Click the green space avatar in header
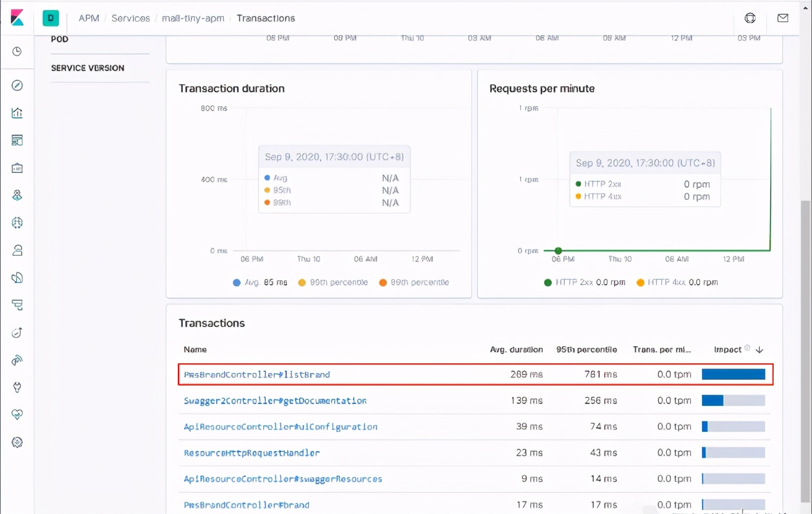812x514 pixels. (50, 19)
